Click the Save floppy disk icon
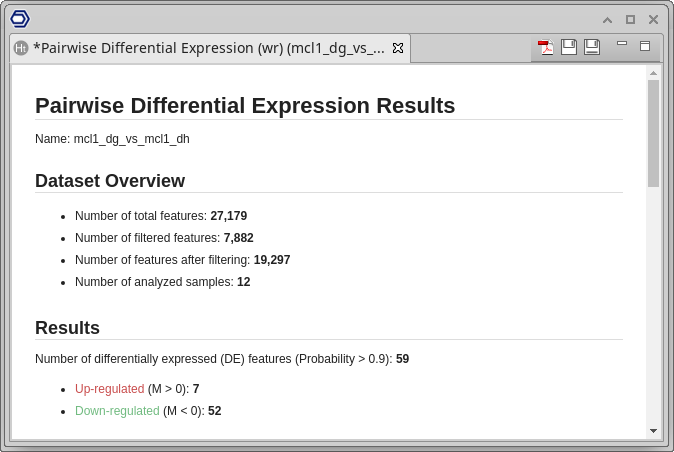674x452 pixels. [x=569, y=47]
